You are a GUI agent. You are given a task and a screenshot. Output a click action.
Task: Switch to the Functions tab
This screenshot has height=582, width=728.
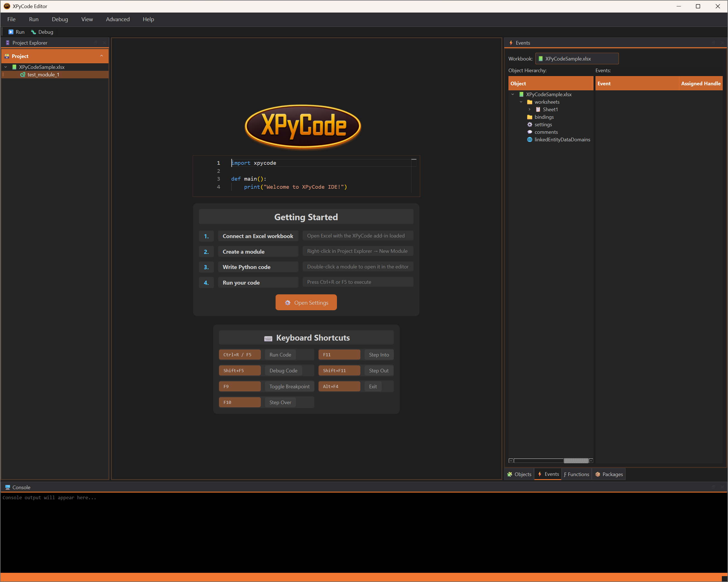coord(576,474)
